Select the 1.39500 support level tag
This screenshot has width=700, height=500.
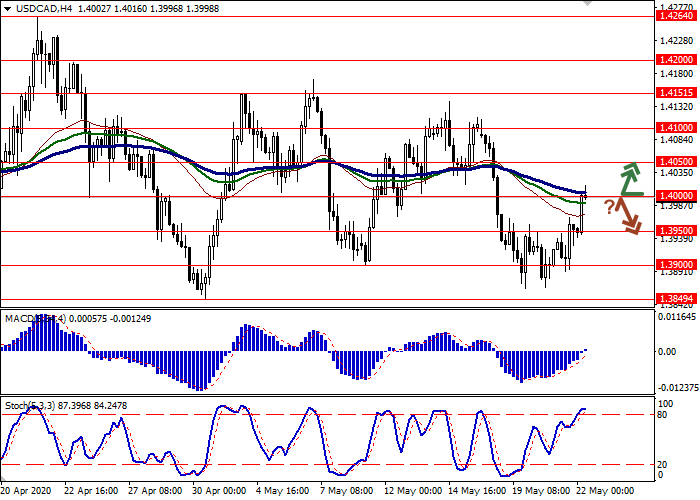[x=677, y=231]
